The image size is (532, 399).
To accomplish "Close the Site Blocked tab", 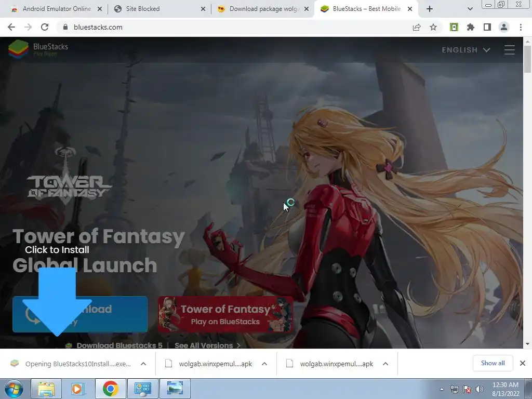I will tap(203, 9).
